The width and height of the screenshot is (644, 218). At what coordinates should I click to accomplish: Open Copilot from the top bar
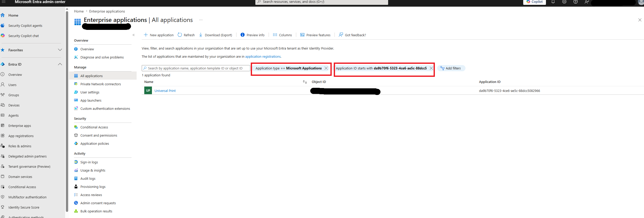click(x=534, y=2)
